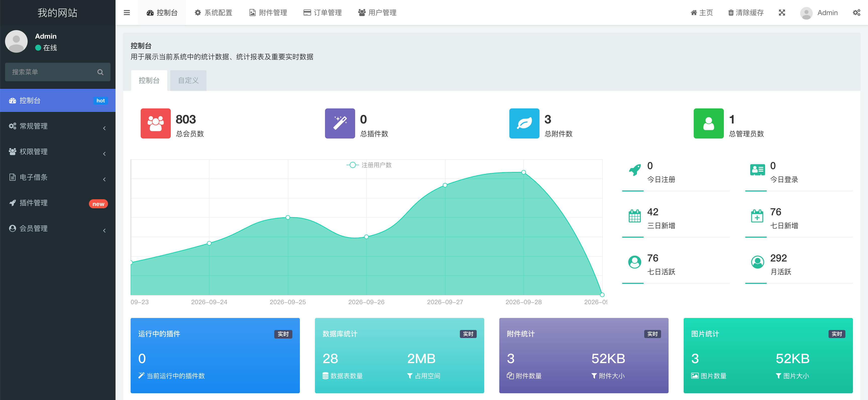The image size is (868, 400).
Task: Click the green administrator count icon
Action: click(709, 123)
